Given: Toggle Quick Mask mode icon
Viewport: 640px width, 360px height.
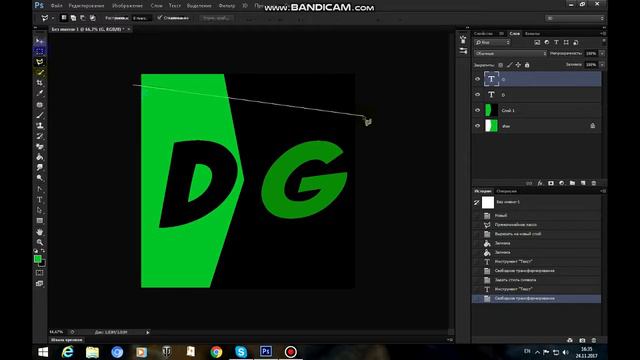Looking at the screenshot, I should 40,273.
